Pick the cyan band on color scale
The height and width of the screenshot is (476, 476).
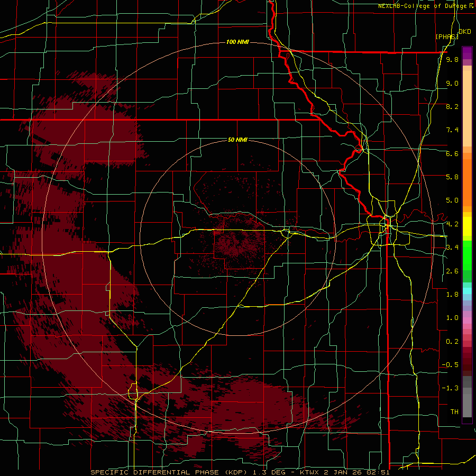(467, 291)
